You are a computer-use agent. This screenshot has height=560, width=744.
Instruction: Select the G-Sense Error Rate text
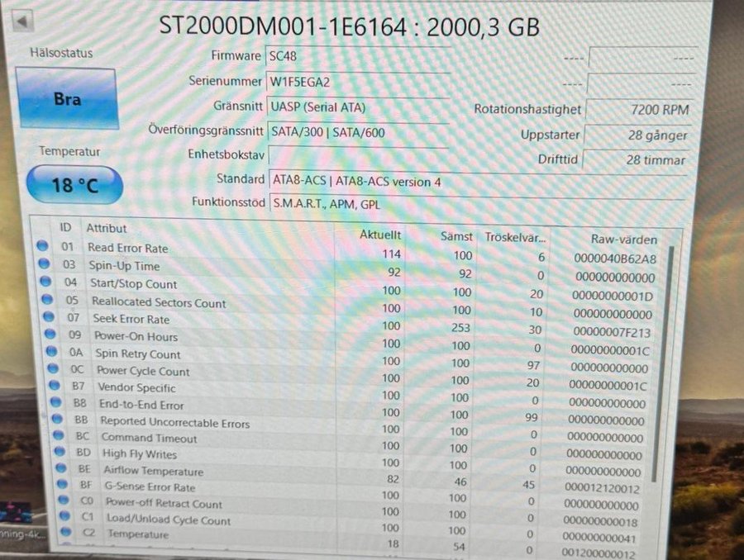click(150, 487)
